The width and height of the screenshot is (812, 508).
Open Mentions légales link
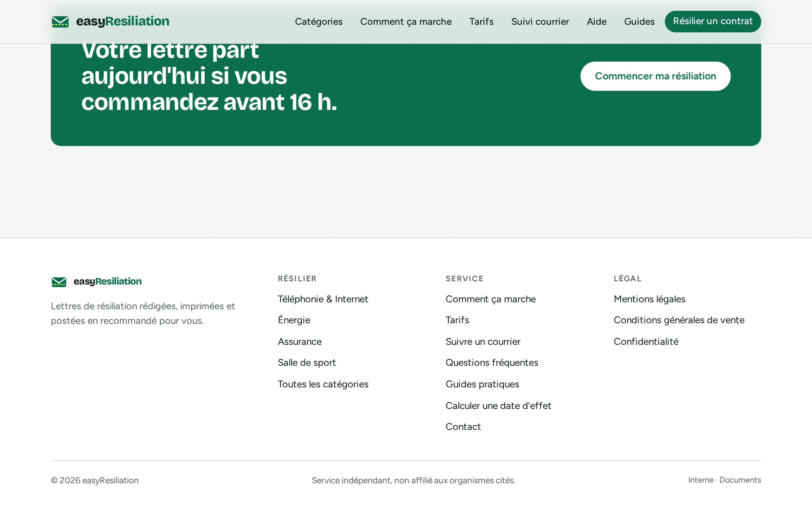649,299
